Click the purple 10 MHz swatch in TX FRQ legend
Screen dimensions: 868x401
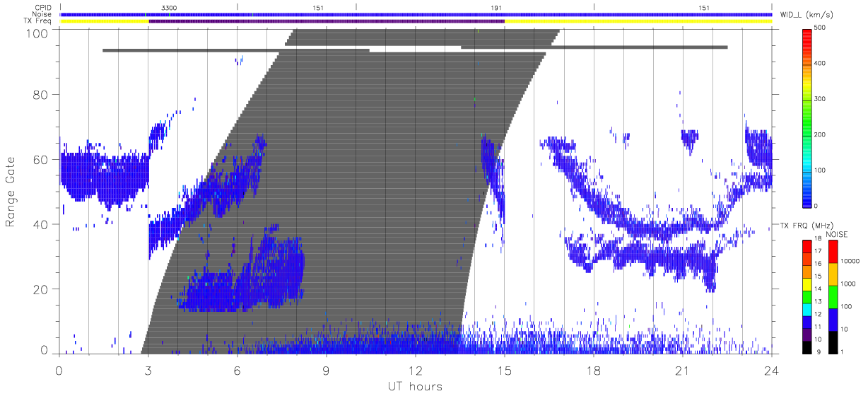coord(807,333)
